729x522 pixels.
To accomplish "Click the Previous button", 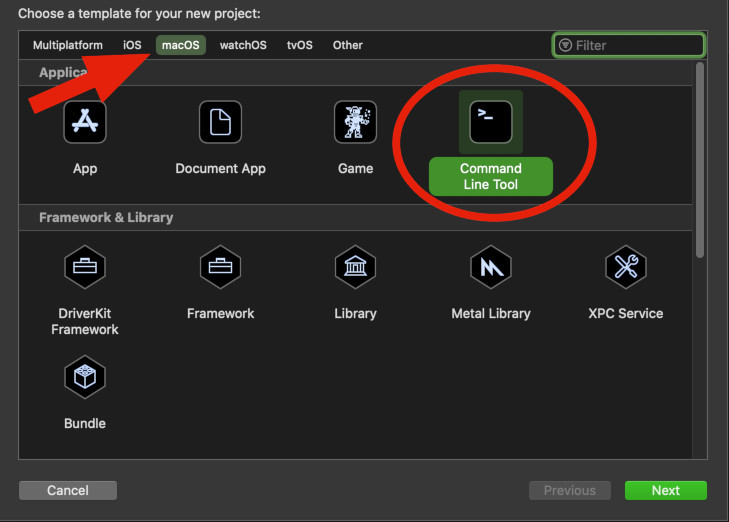I will [570, 490].
